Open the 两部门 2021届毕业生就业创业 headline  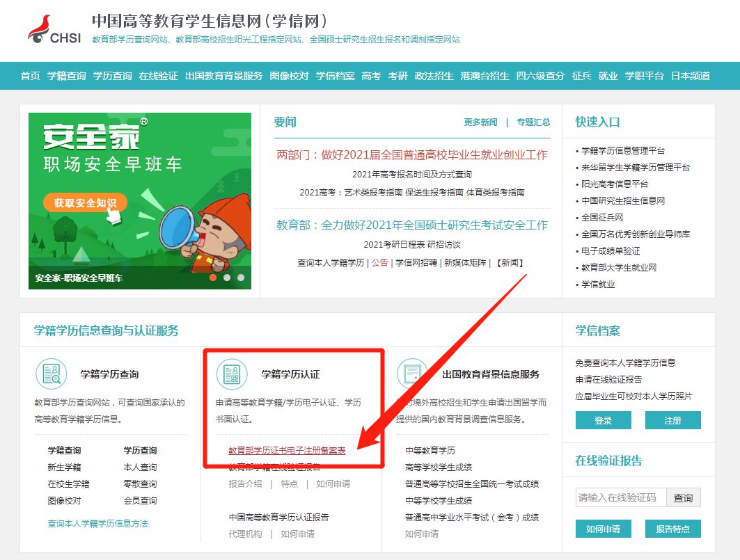click(412, 154)
